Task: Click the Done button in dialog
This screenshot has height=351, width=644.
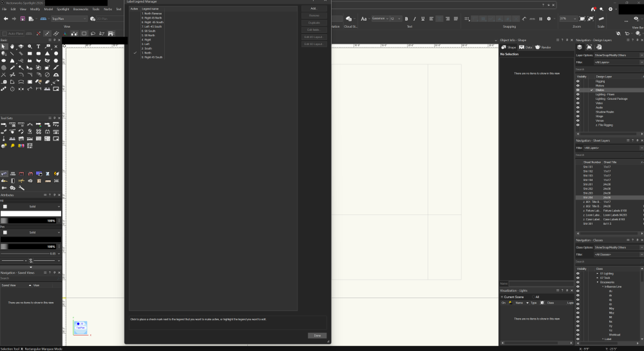Action: (x=317, y=336)
